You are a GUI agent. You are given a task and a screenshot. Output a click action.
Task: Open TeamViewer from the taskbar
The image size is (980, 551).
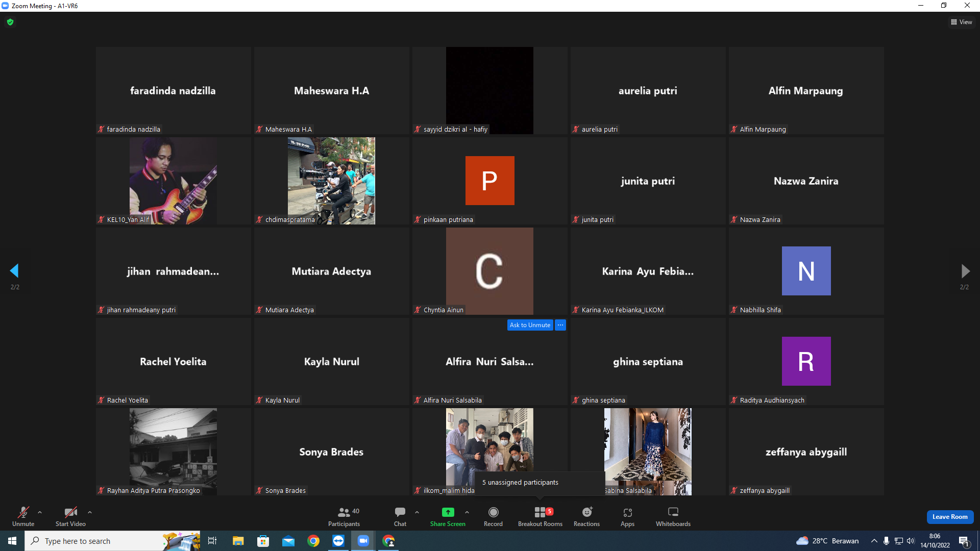(338, 541)
